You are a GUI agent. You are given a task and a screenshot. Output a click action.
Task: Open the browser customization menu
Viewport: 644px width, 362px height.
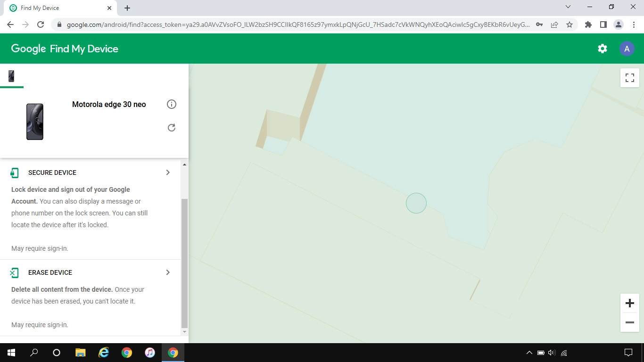click(634, 24)
